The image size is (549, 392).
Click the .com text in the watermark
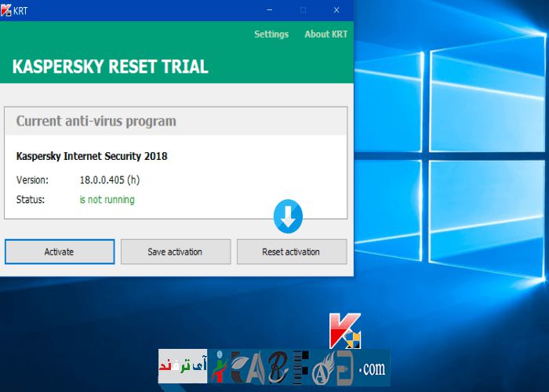click(372, 368)
